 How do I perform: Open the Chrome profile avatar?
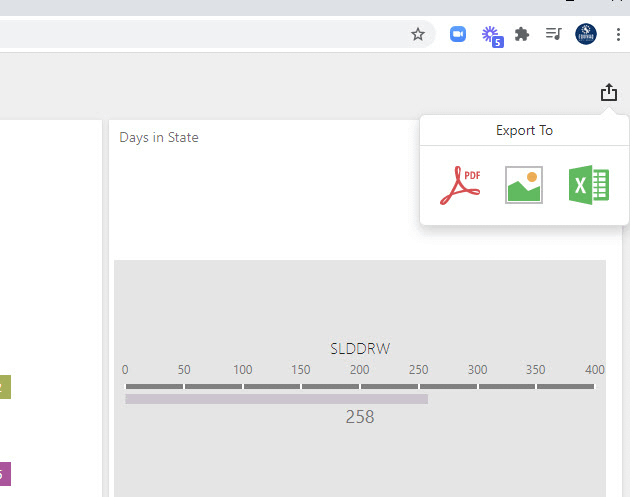point(586,34)
